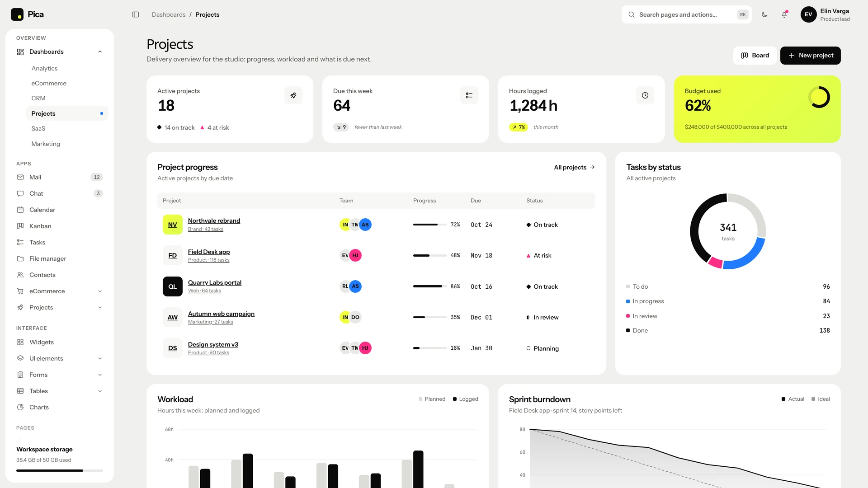
Task: Open All projects link
Action: click(x=574, y=167)
